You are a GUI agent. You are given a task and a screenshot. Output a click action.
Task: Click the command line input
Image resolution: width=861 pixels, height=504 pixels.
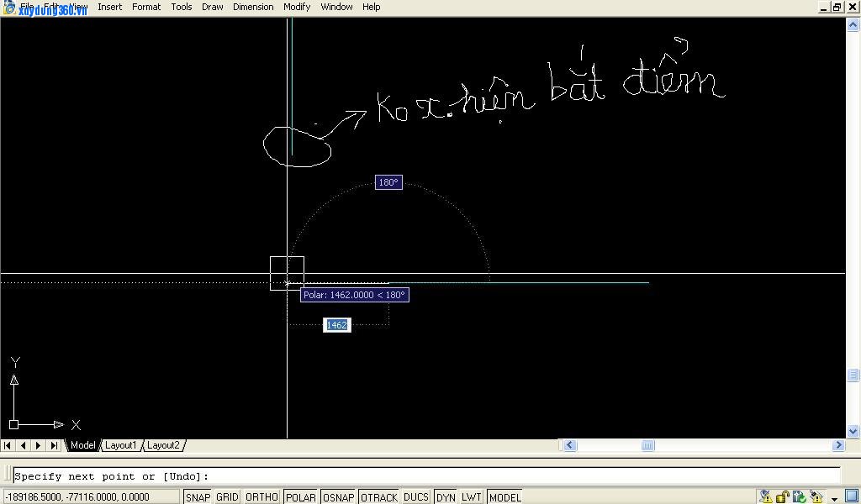coord(420,476)
